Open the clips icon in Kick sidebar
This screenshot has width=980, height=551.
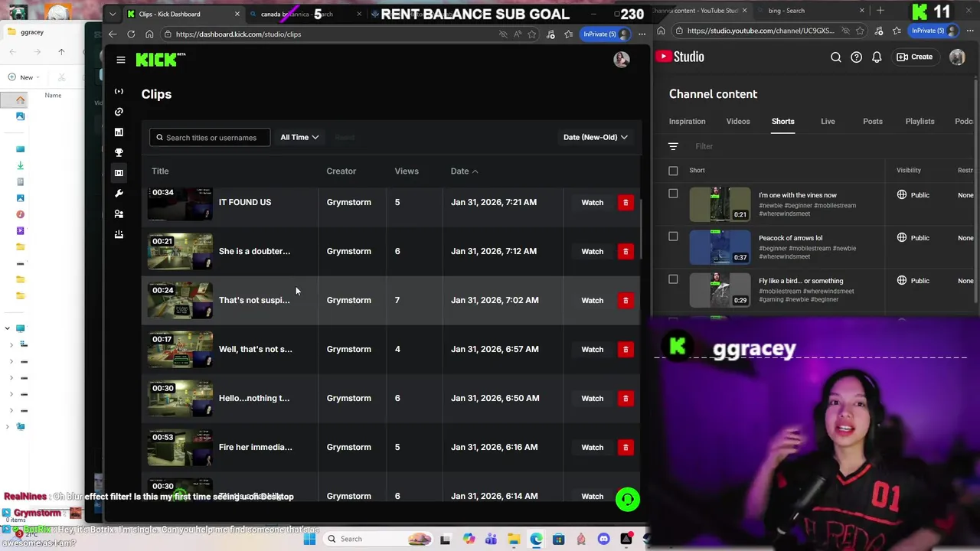[x=119, y=173]
